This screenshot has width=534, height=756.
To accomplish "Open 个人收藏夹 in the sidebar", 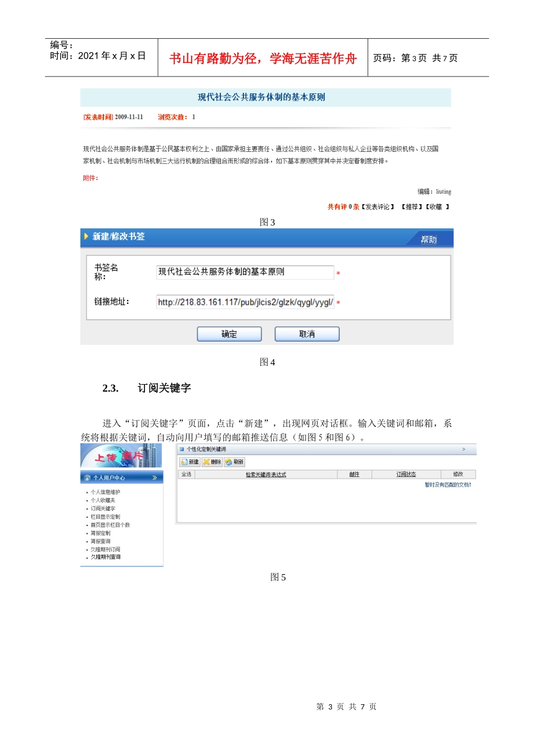I will tap(103, 500).
